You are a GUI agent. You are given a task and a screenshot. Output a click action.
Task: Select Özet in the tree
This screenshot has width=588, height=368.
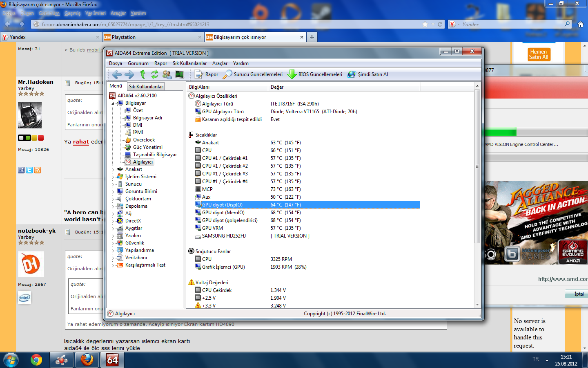138,110
